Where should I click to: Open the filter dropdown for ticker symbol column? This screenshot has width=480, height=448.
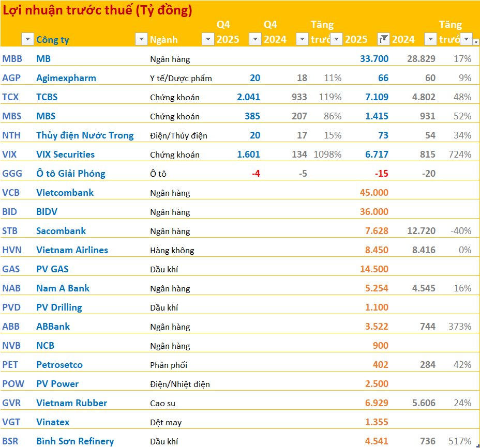tap(27, 39)
